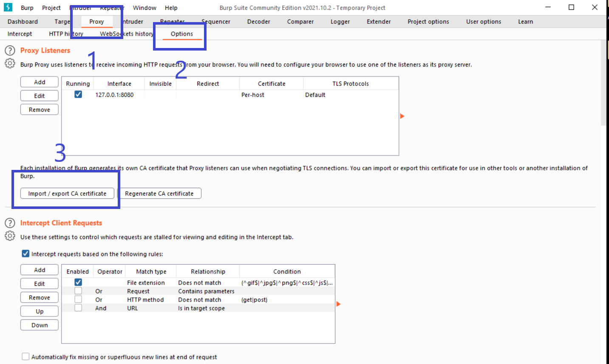Click the vertical scrollbar thumb
Image resolution: width=609 pixels, height=364 pixels.
pyautogui.click(x=603, y=83)
